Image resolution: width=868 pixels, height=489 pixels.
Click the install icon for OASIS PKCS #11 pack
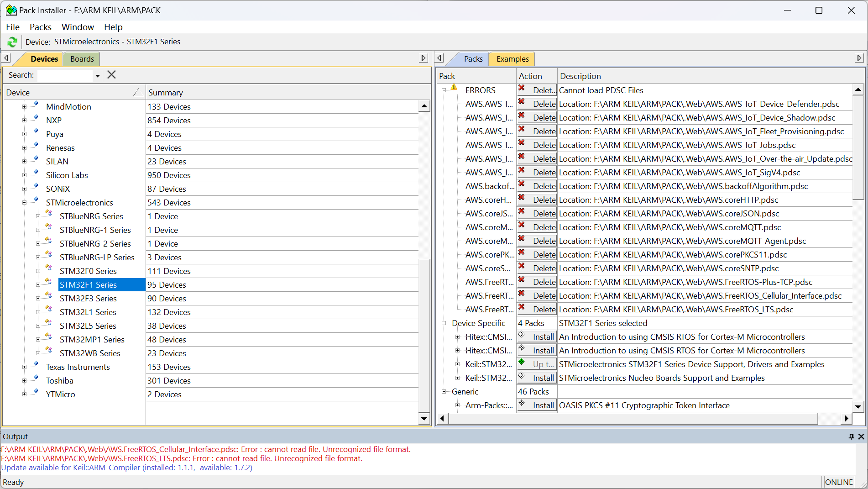click(522, 403)
